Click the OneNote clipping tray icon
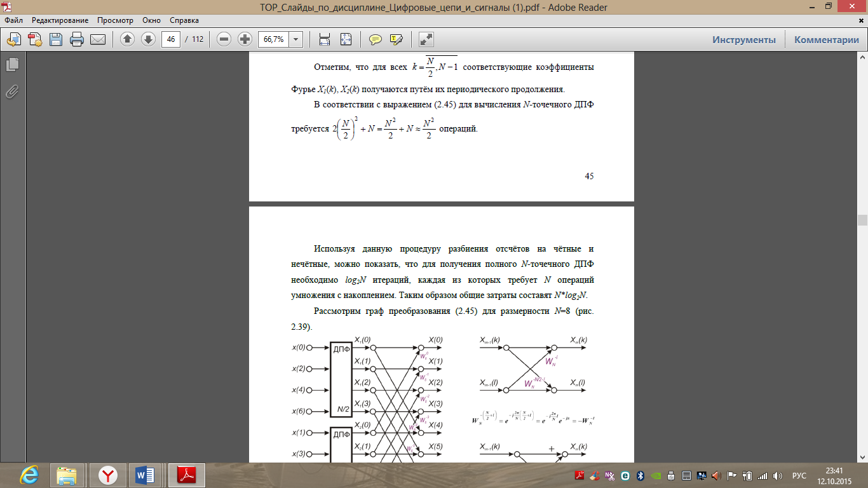Viewport: 868px width, 488px height. pyautogui.click(x=610, y=475)
